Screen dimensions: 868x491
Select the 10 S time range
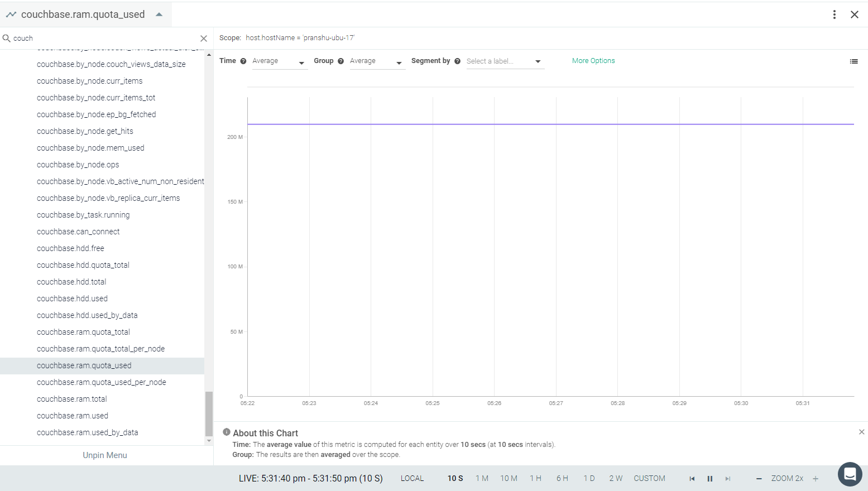point(455,479)
